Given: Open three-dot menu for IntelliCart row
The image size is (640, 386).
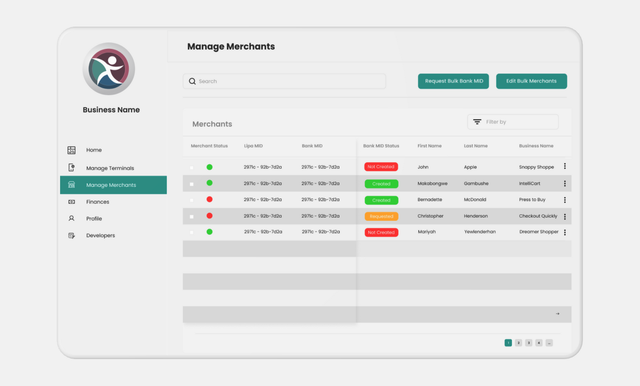Looking at the screenshot, I should (565, 184).
